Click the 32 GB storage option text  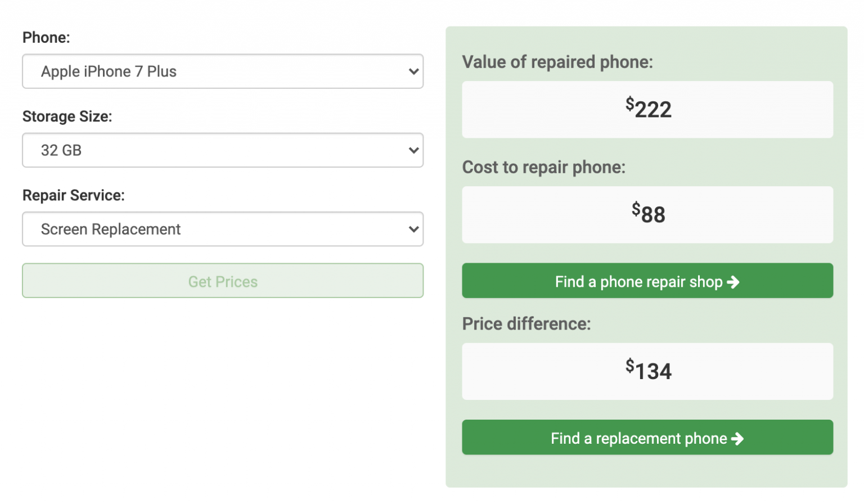[61, 150]
